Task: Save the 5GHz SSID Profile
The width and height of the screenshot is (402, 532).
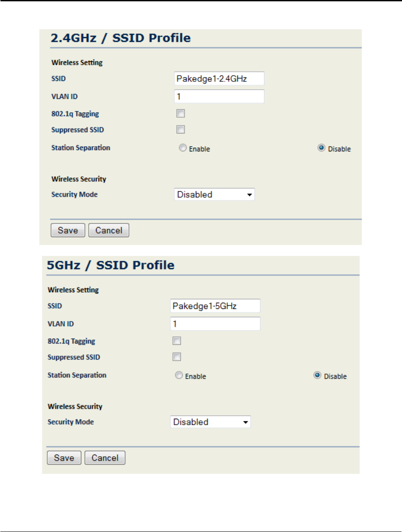Action: (x=64, y=458)
